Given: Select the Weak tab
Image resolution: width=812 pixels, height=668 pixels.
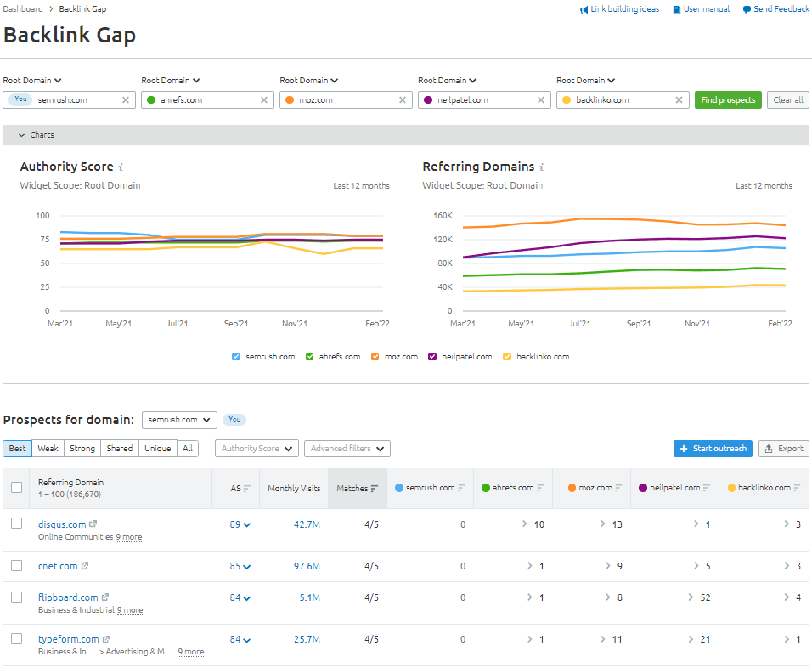Looking at the screenshot, I should tap(48, 448).
